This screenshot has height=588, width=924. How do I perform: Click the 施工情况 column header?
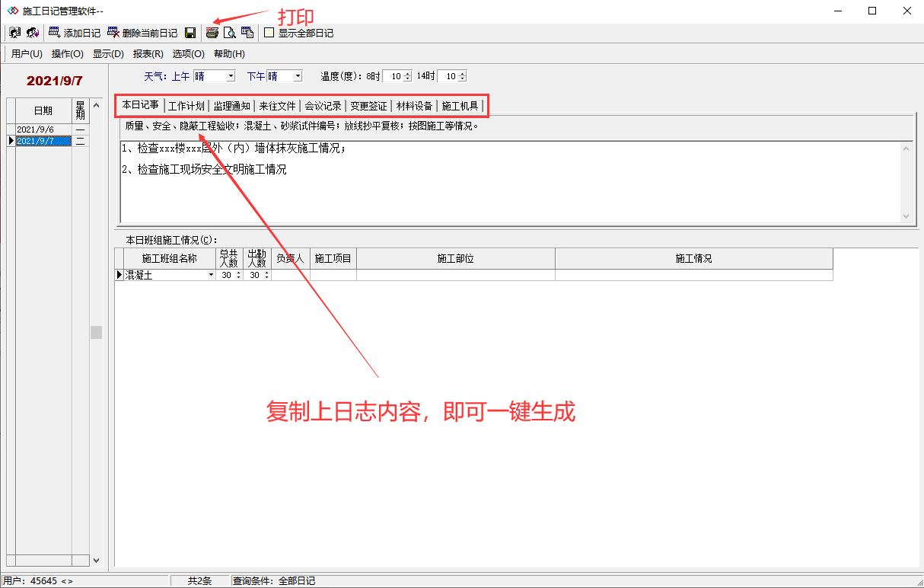point(694,259)
